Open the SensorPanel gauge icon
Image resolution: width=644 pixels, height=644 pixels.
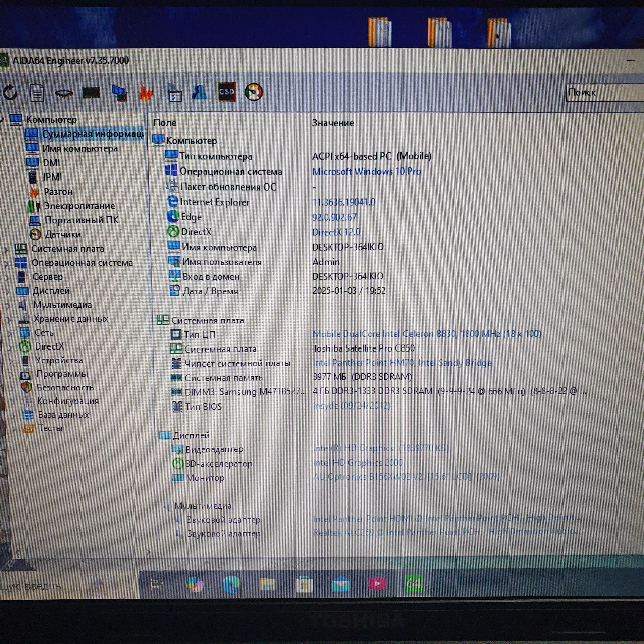coord(254,92)
